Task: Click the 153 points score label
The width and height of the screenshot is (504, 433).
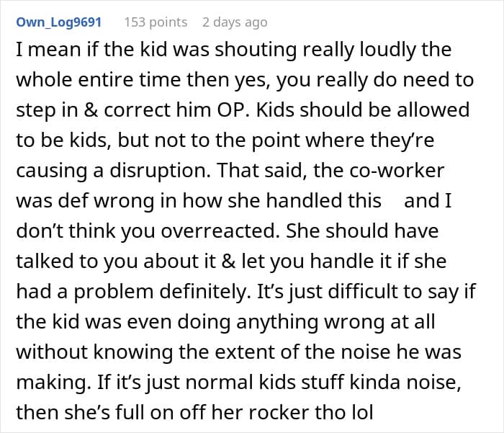Action: tap(156, 22)
